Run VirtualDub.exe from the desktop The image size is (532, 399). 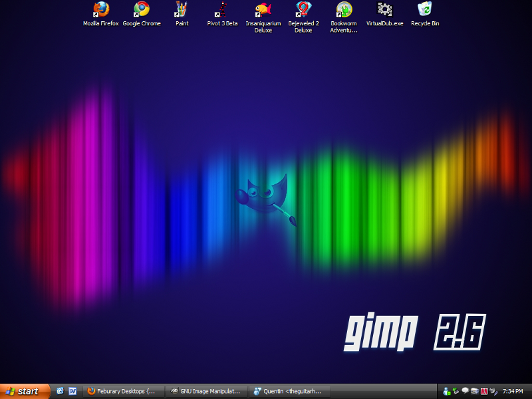[384, 12]
